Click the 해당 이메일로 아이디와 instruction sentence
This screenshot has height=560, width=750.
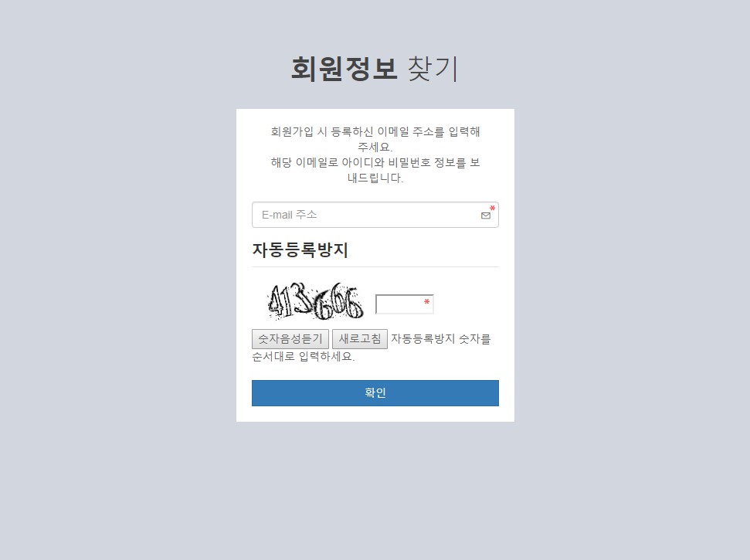point(375,163)
